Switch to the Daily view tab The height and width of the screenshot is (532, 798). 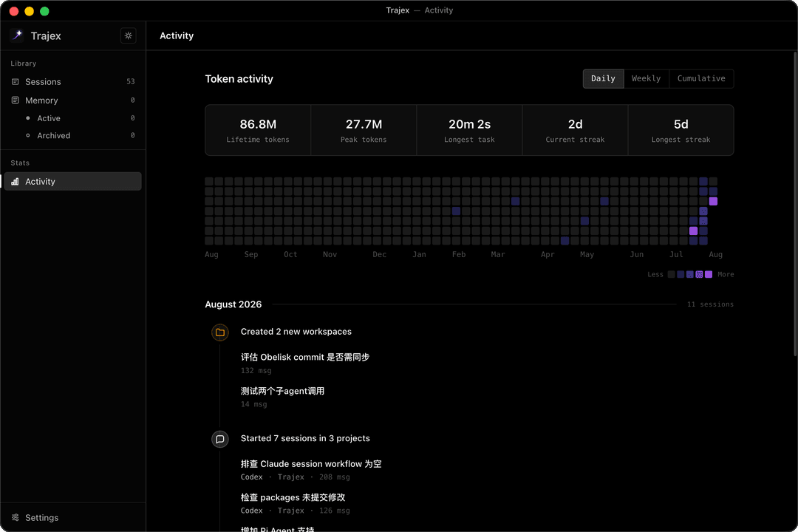pyautogui.click(x=603, y=78)
